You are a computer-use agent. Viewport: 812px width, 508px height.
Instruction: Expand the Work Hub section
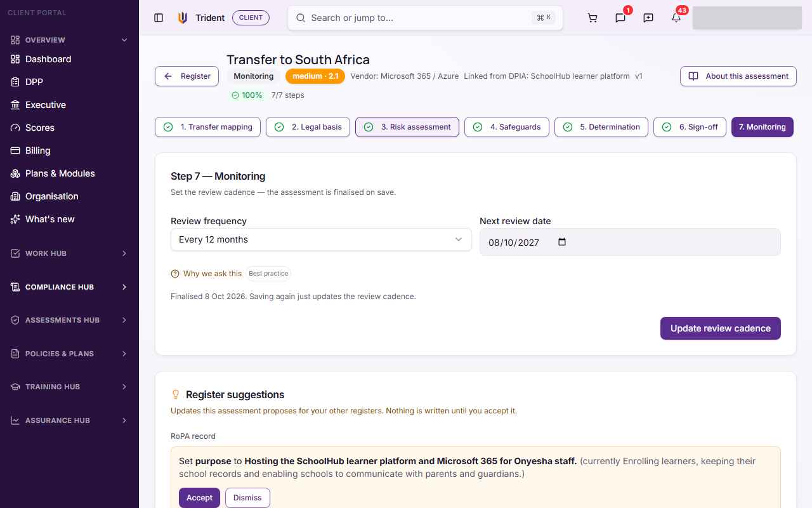tap(69, 253)
